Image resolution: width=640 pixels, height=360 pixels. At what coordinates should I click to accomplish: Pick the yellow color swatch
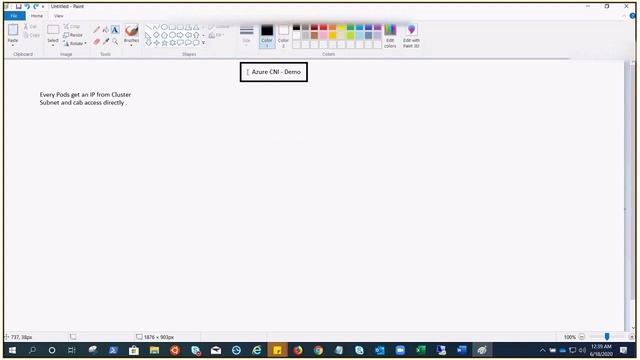point(342,27)
